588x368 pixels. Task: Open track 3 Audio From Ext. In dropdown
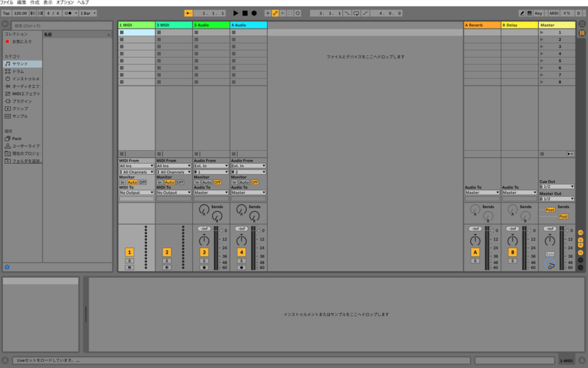pos(211,166)
